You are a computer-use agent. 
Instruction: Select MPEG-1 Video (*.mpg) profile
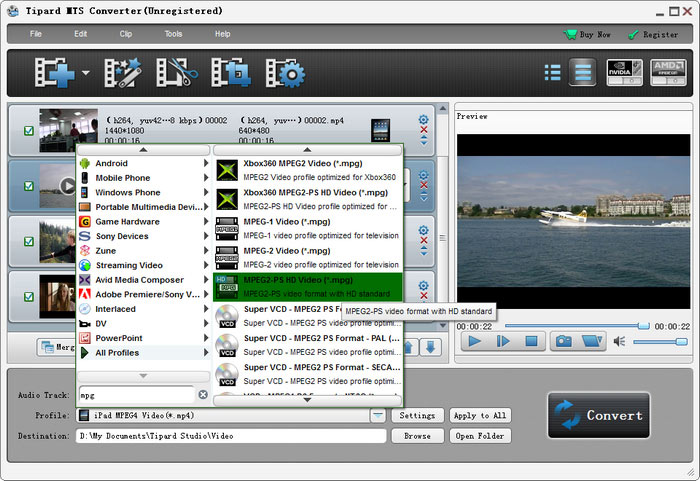(308, 228)
